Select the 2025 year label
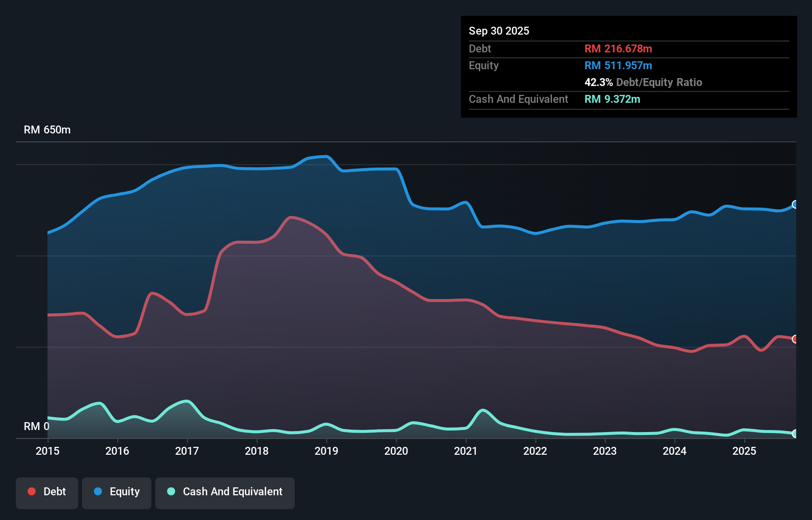 coord(745,451)
